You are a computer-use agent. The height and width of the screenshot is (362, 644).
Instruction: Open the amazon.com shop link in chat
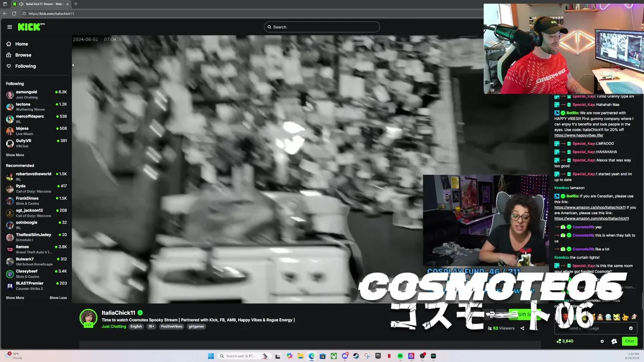592,218
